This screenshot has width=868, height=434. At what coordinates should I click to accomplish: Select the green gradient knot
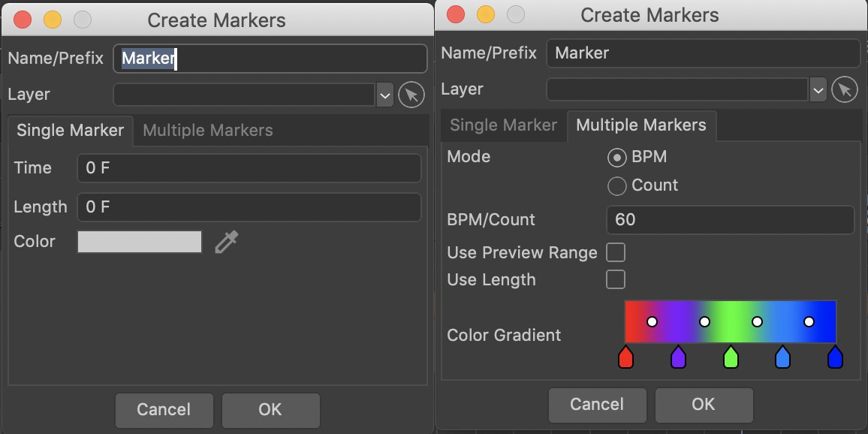[731, 357]
